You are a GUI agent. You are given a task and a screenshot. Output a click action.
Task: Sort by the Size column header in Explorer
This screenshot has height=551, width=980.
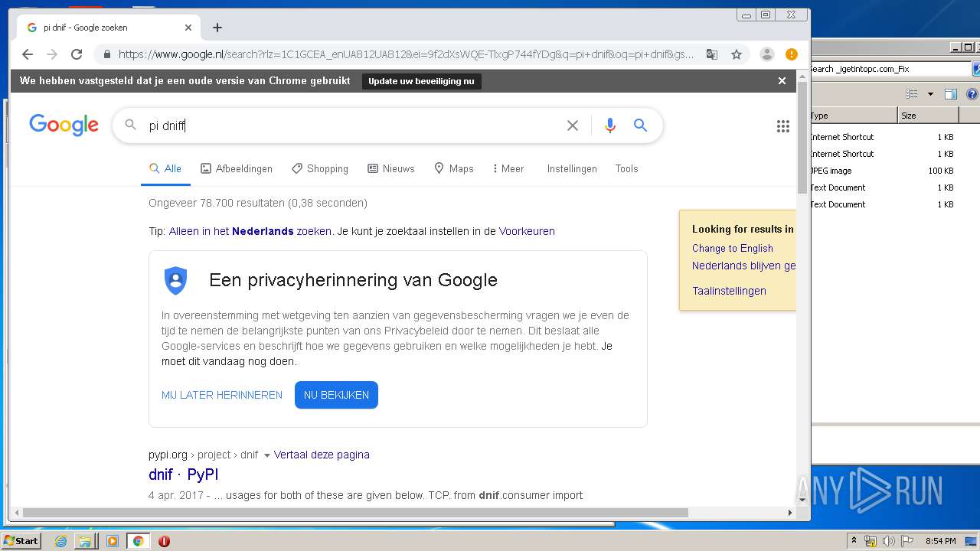(x=928, y=116)
